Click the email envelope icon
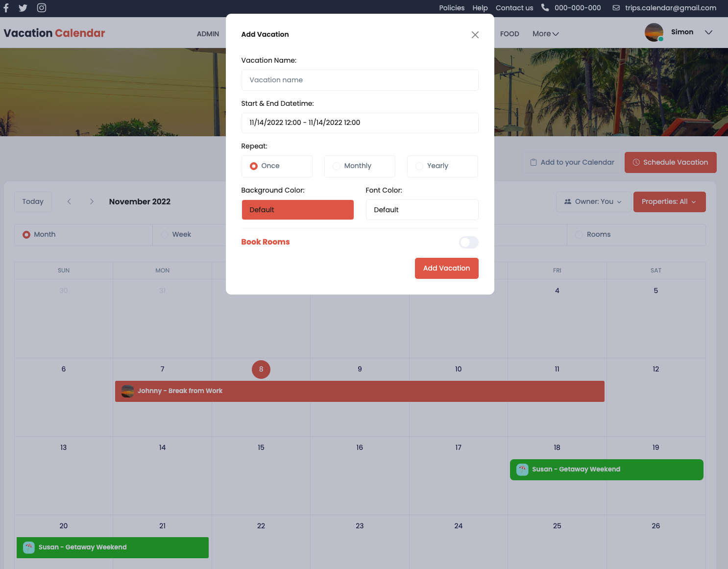728x569 pixels. click(616, 8)
